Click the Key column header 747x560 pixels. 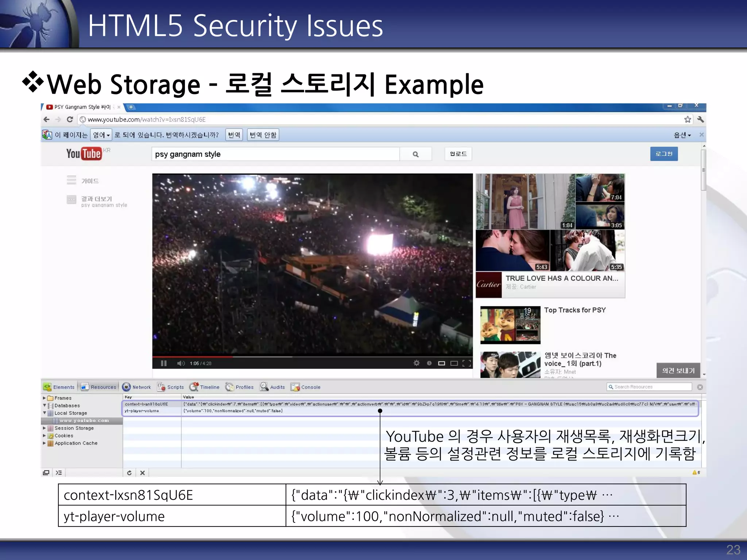pos(152,397)
